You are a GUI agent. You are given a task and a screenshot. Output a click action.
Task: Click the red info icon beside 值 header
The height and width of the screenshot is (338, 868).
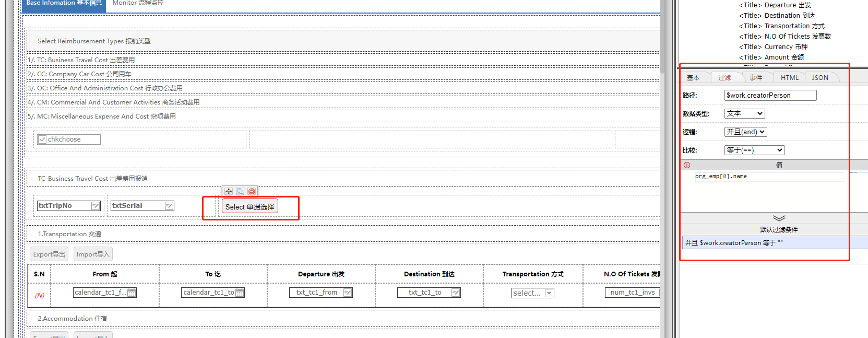coord(687,165)
